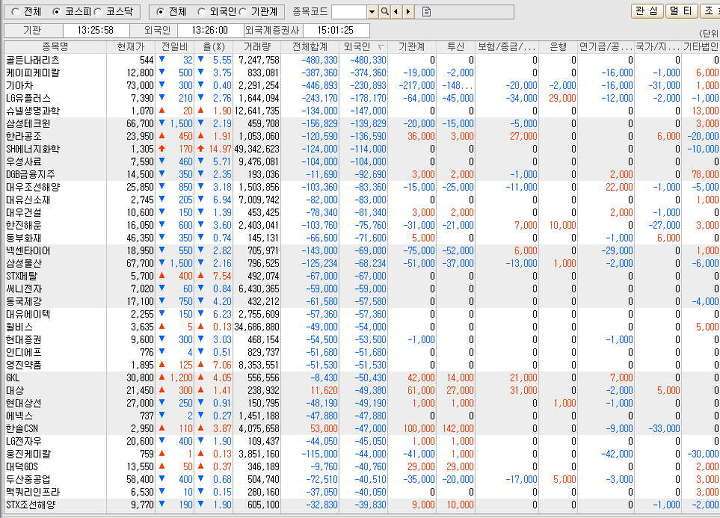Select the first 전체 market radio button

coord(15,11)
